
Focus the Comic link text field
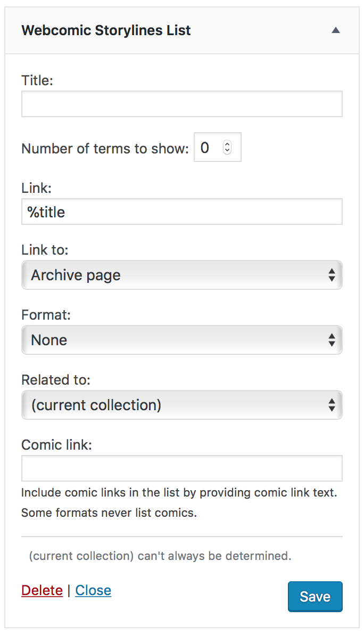pyautogui.click(x=181, y=468)
